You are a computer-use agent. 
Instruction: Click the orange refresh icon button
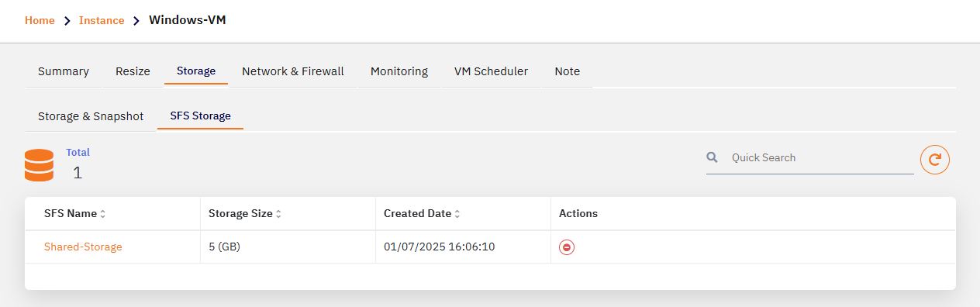(x=935, y=159)
